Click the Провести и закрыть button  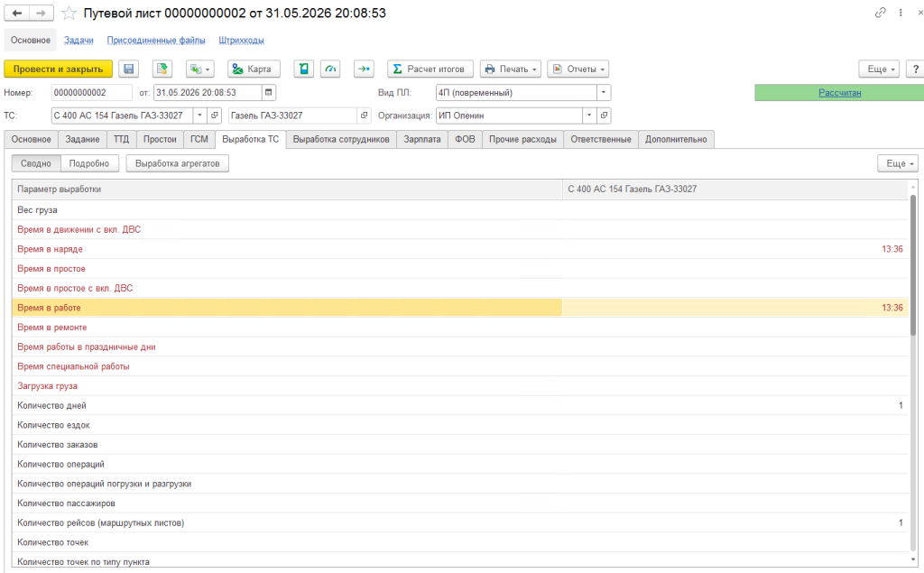point(59,69)
